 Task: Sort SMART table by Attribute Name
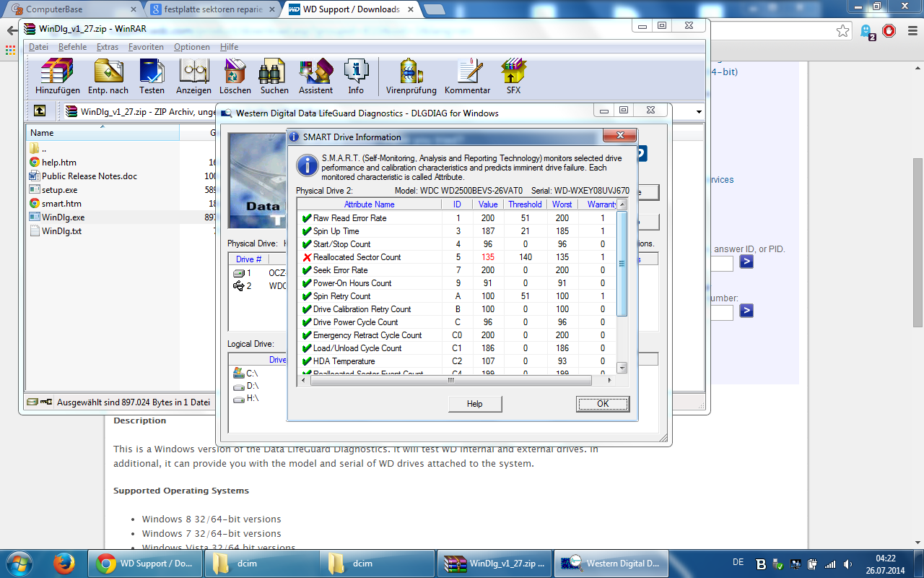(x=369, y=204)
